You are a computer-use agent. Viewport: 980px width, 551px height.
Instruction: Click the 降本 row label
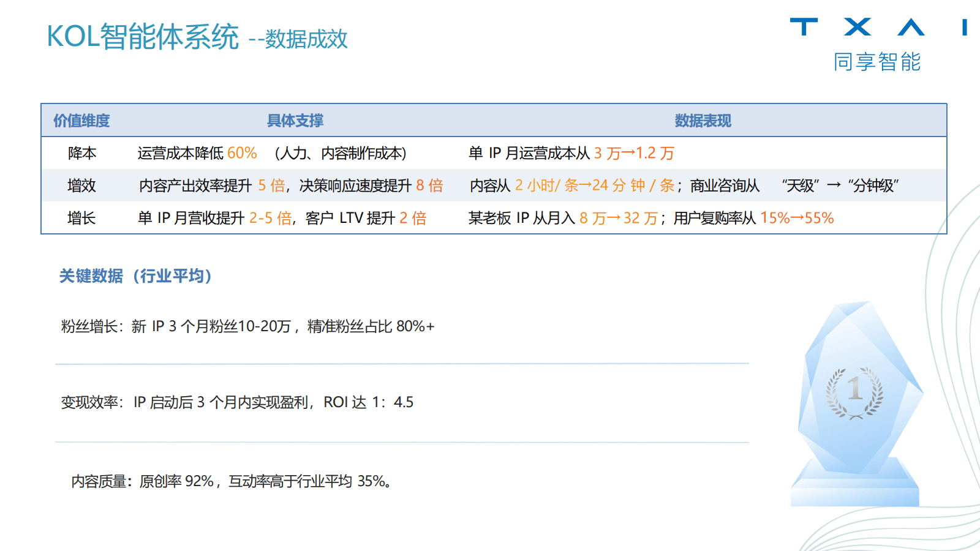point(81,153)
